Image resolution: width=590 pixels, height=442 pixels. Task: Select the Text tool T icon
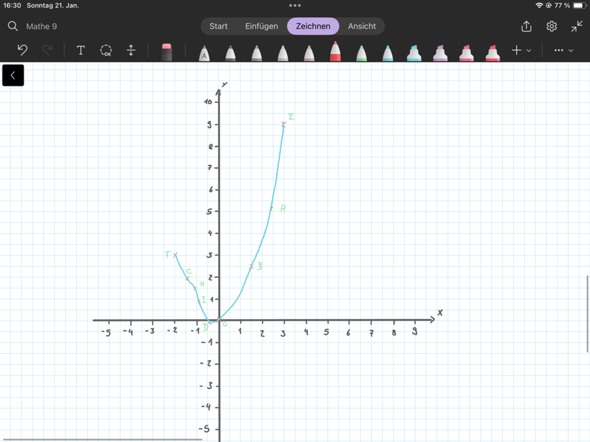pyautogui.click(x=81, y=50)
